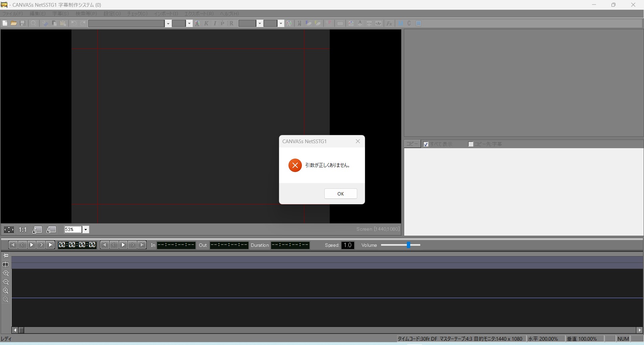
Task: Click OK in the error dialog
Action: point(340,194)
